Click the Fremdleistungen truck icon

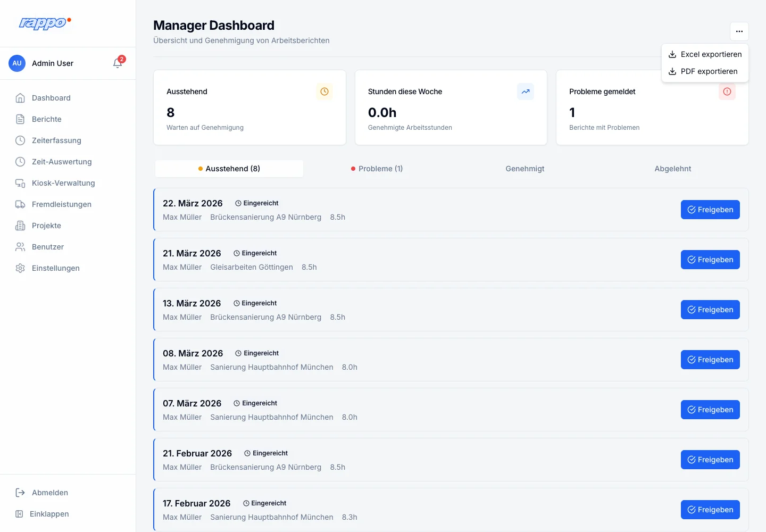[x=20, y=204]
